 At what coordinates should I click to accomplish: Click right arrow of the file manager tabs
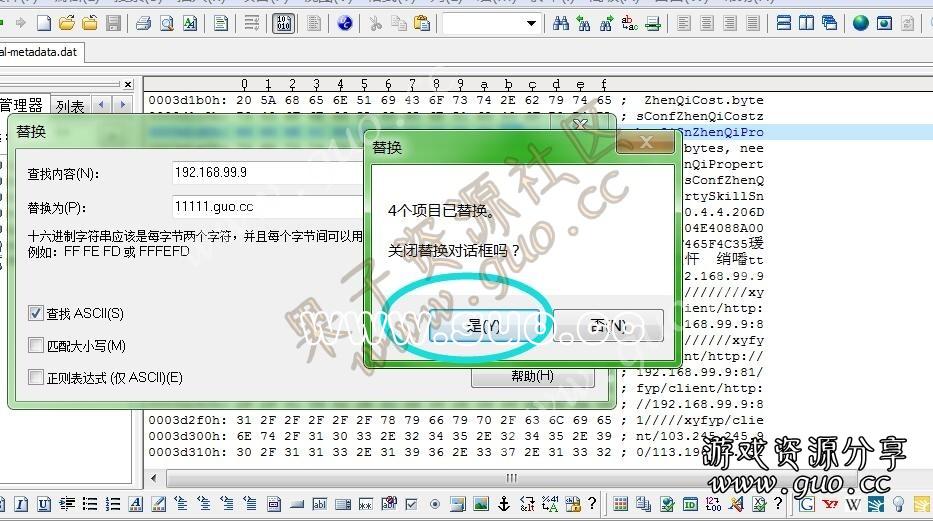click(122, 104)
